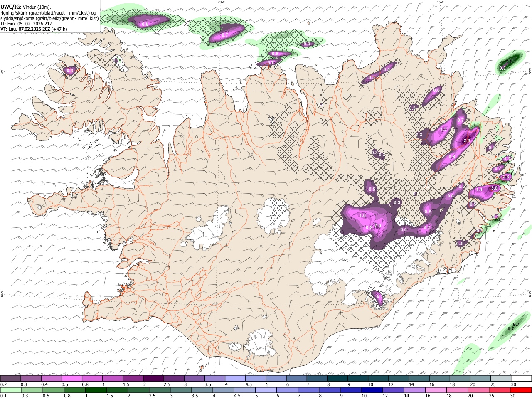Screen dimensions: 532x399
Task: Pick the bottom-row legend swatch starting at 2.5
Action: coord(160,390)
